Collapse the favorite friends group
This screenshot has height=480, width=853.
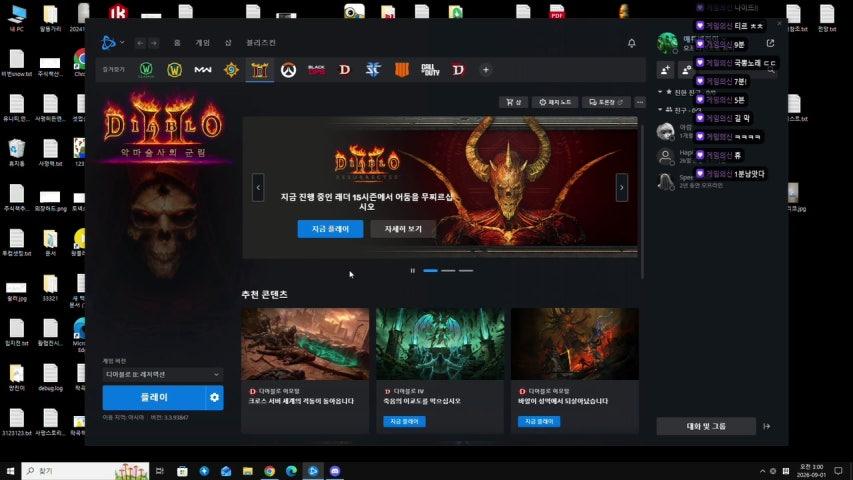(x=660, y=92)
